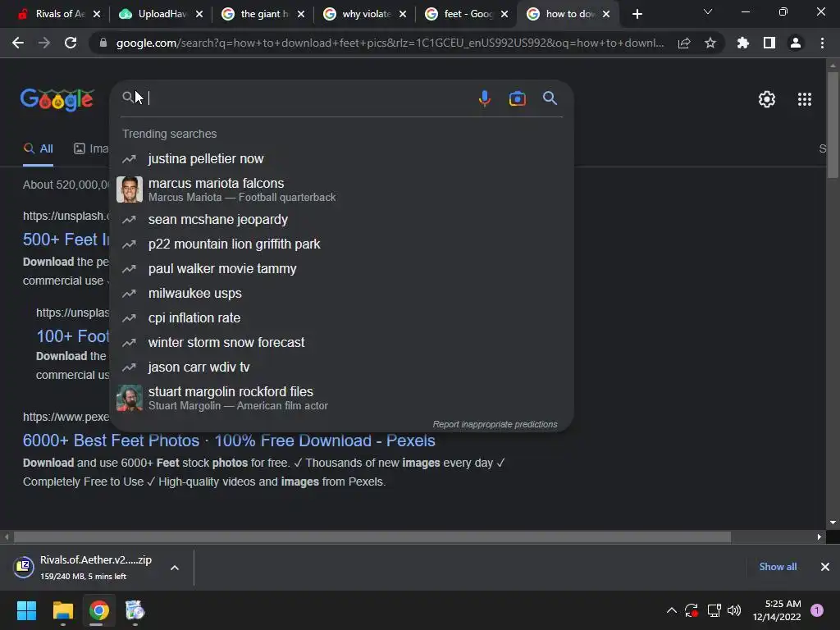Screen dimensions: 840x630
Task: Close the feet - Google tab
Action: (x=504, y=14)
